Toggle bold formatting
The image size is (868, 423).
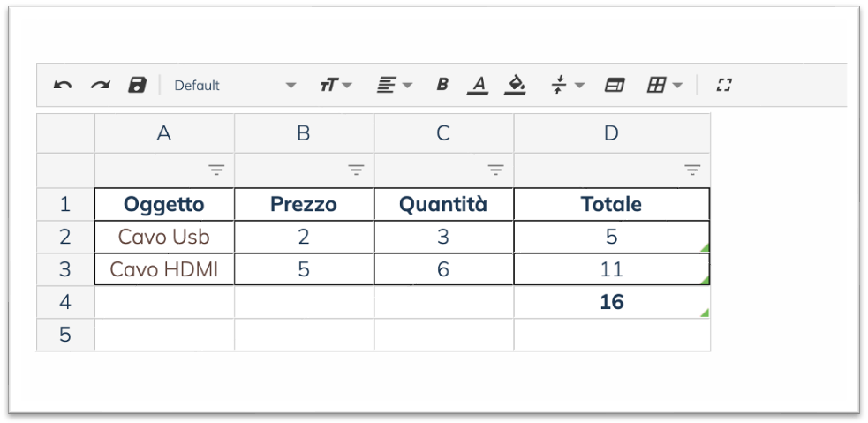click(442, 86)
